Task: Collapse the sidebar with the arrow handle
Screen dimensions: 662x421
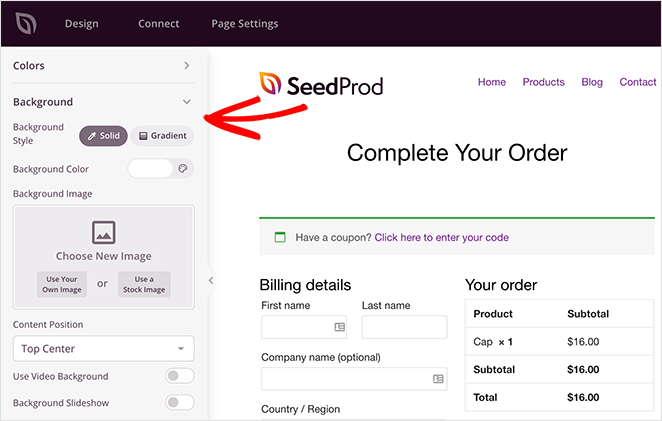Action: (211, 280)
